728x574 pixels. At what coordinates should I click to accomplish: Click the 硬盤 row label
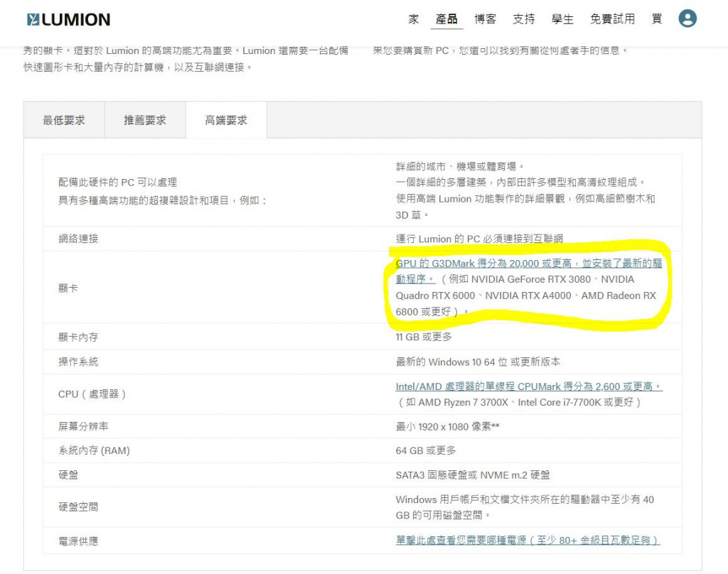[x=68, y=475]
